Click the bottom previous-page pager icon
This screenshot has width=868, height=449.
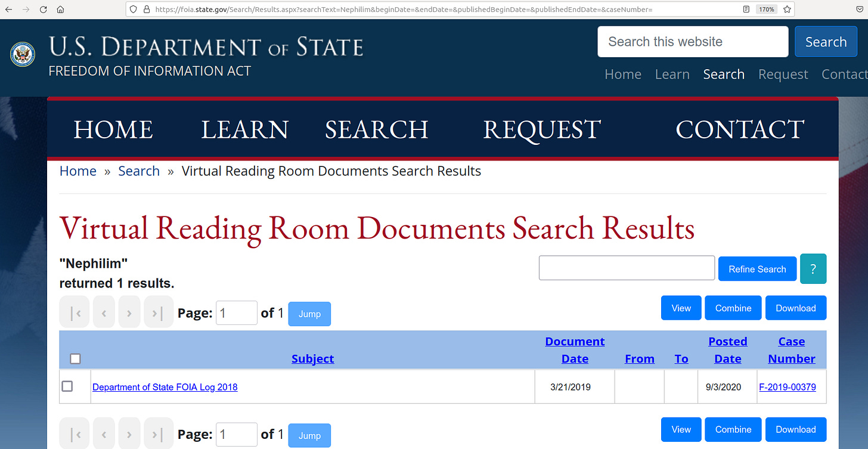click(x=103, y=435)
